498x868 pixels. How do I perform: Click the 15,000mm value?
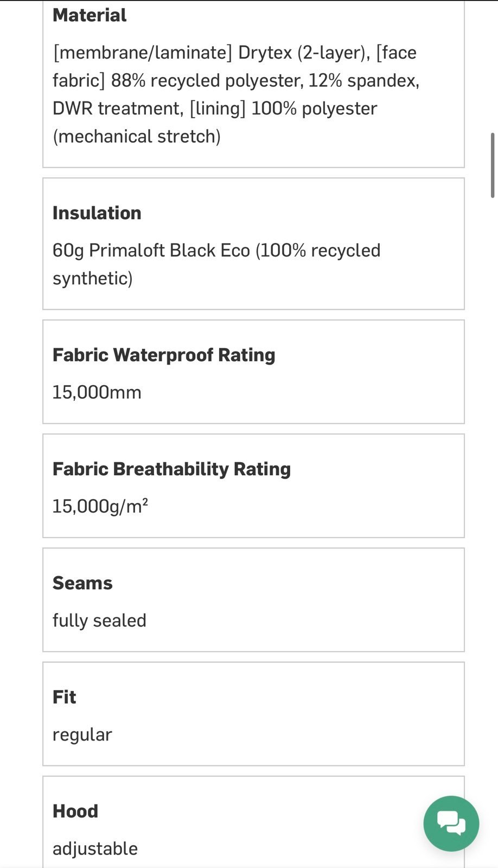97,392
